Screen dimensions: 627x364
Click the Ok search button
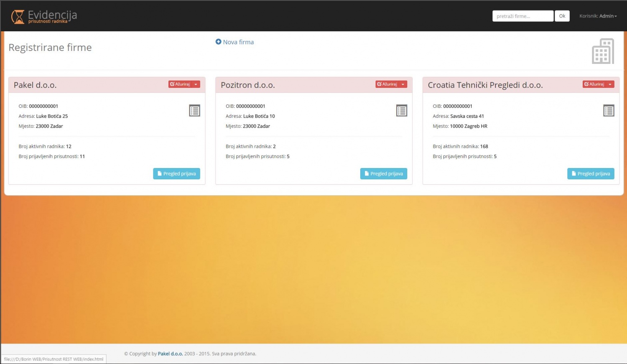coord(562,16)
